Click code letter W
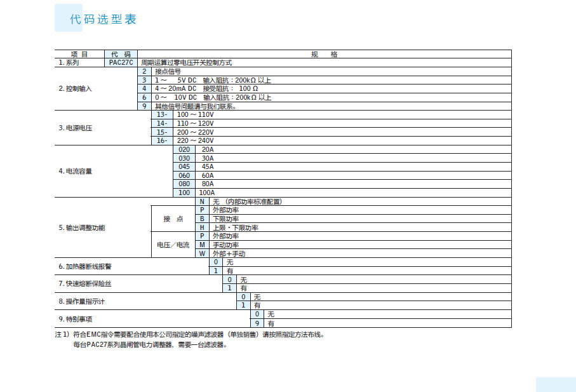576x392 pixels. click(202, 254)
